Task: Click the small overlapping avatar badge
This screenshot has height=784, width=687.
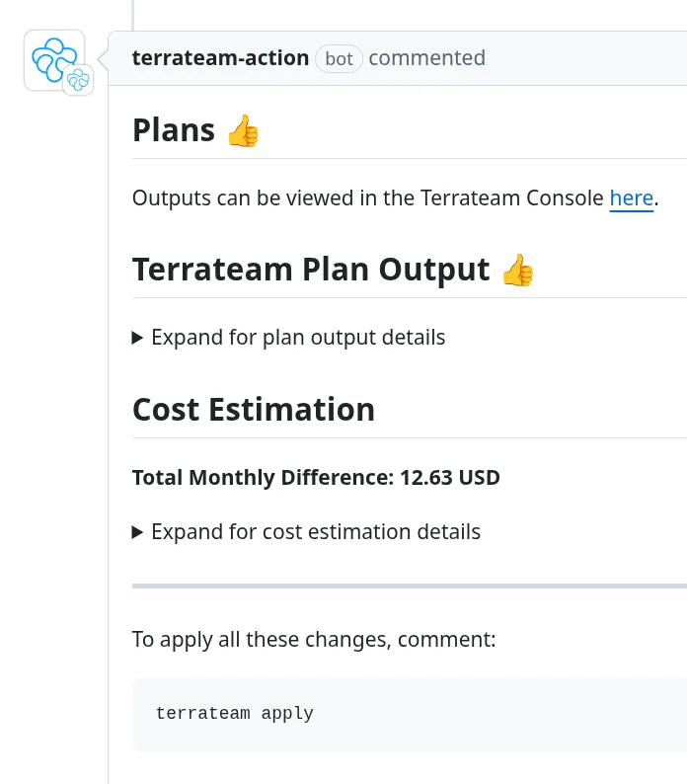Action: [x=78, y=81]
